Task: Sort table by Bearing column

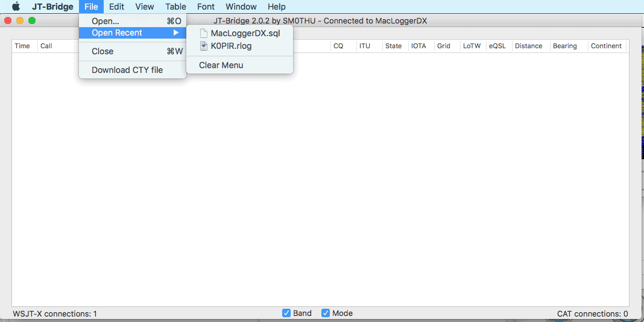Action: [569, 46]
